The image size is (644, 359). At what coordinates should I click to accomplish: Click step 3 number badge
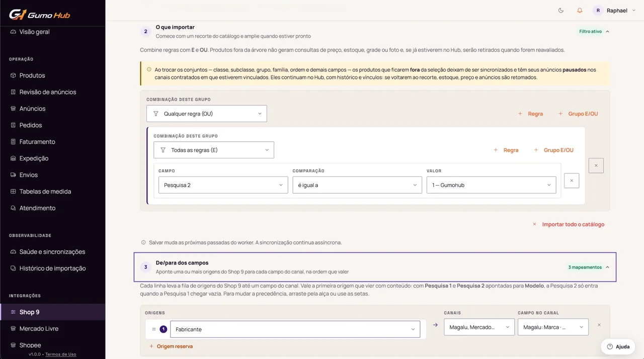pos(145,267)
